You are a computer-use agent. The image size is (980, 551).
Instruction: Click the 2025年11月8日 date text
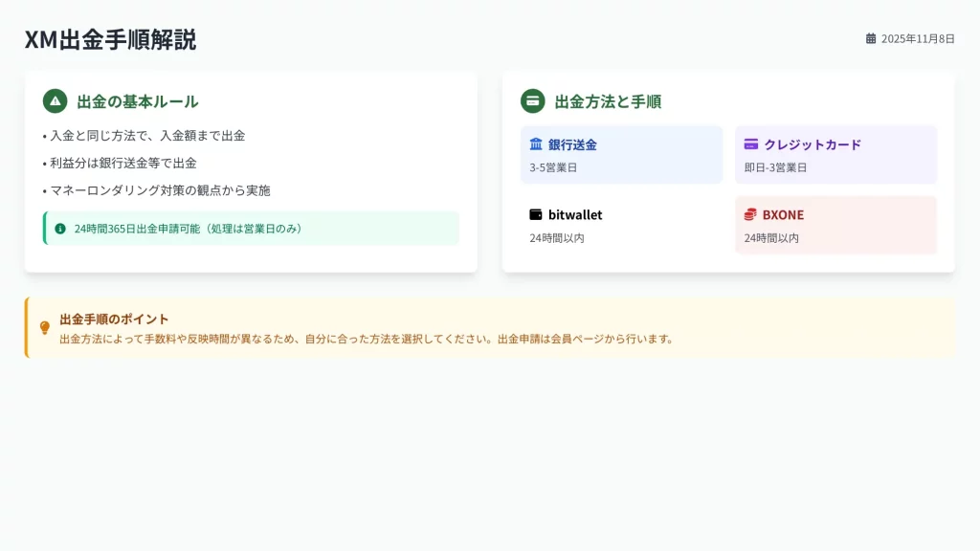click(x=918, y=39)
